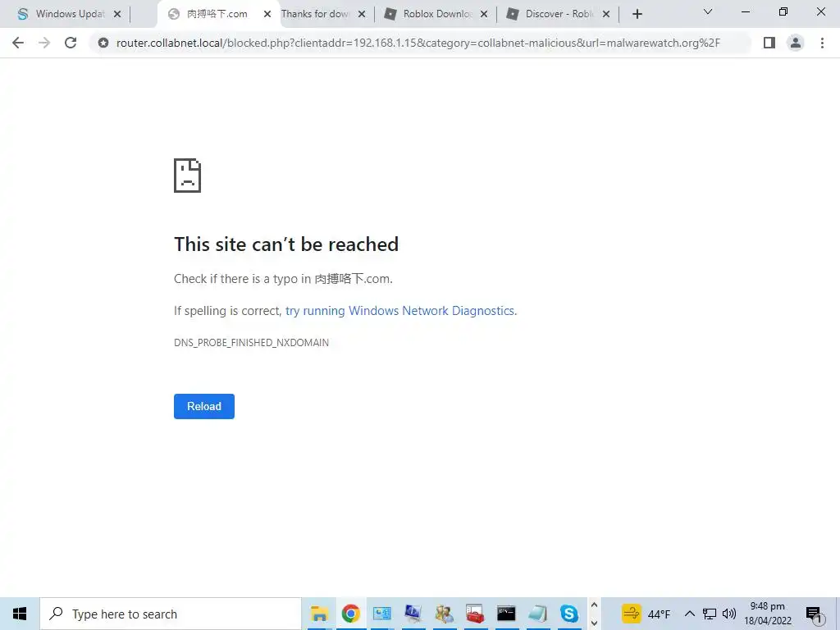Go back using the back arrow

coord(18,43)
